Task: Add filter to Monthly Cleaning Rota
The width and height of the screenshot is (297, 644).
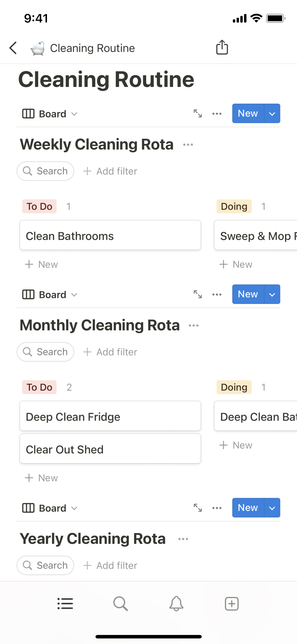Action: coord(110,352)
